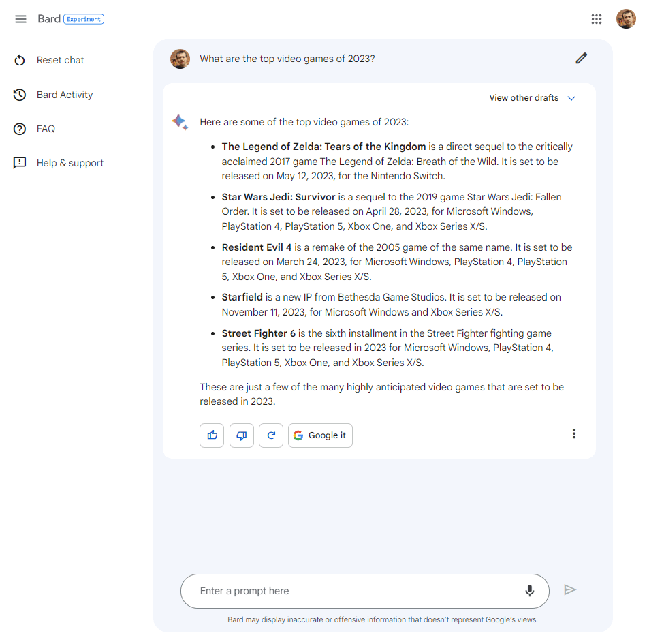Click the send prompt arrow icon

(570, 590)
